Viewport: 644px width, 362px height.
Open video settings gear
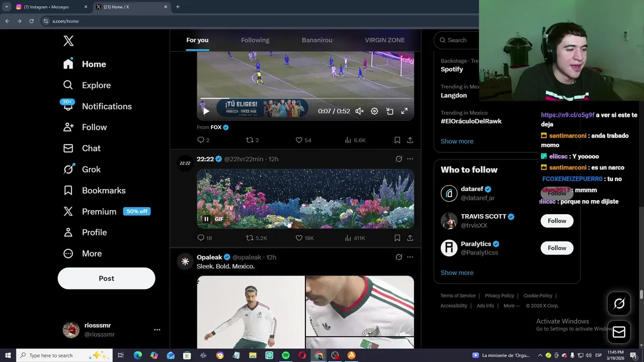(x=374, y=111)
